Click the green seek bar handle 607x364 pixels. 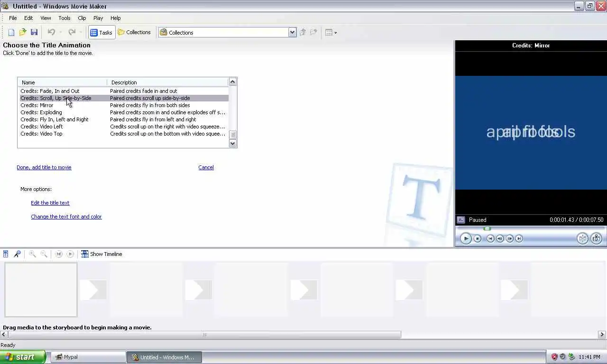(487, 229)
